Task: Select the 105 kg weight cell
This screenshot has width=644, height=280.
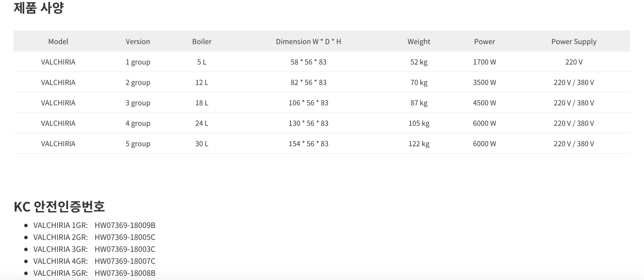Action: 419,123
